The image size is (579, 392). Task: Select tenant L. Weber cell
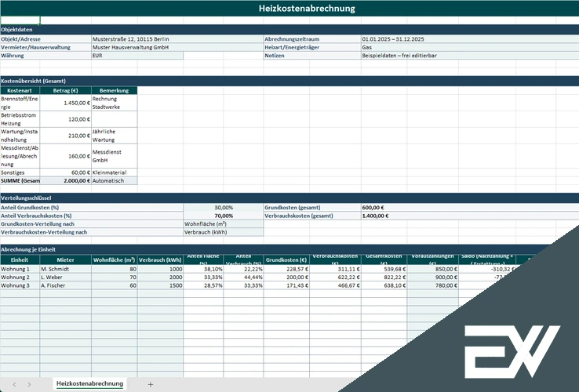click(65, 278)
